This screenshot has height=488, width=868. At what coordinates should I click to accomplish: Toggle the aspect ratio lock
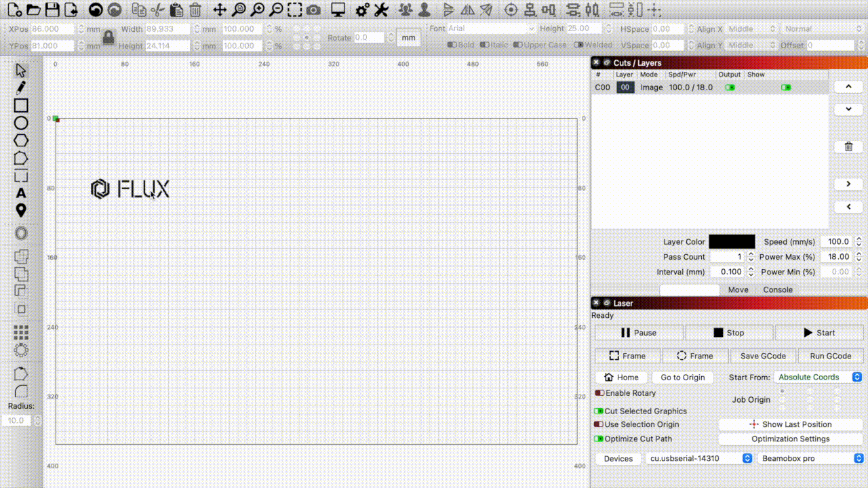pos(108,38)
